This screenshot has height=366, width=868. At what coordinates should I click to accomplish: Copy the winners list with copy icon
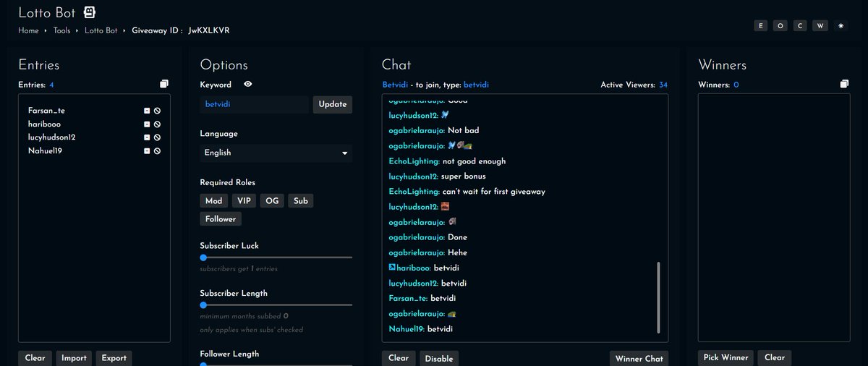tap(844, 85)
